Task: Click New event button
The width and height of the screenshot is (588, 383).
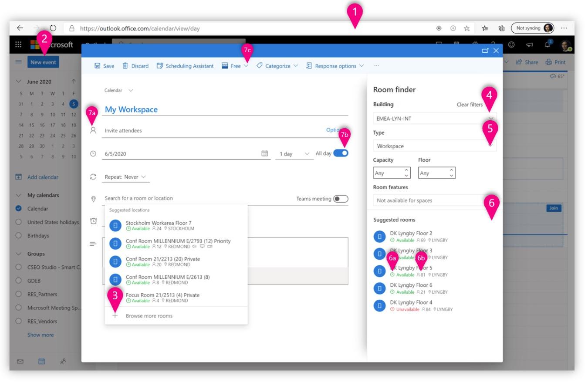Action: (43, 62)
